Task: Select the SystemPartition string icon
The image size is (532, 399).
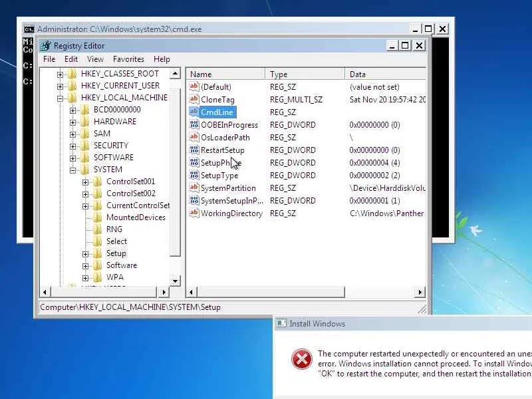Action: (194, 188)
